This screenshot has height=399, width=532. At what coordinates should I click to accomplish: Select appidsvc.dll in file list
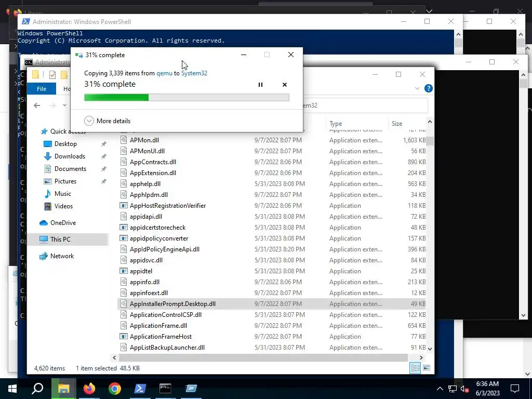click(x=146, y=260)
